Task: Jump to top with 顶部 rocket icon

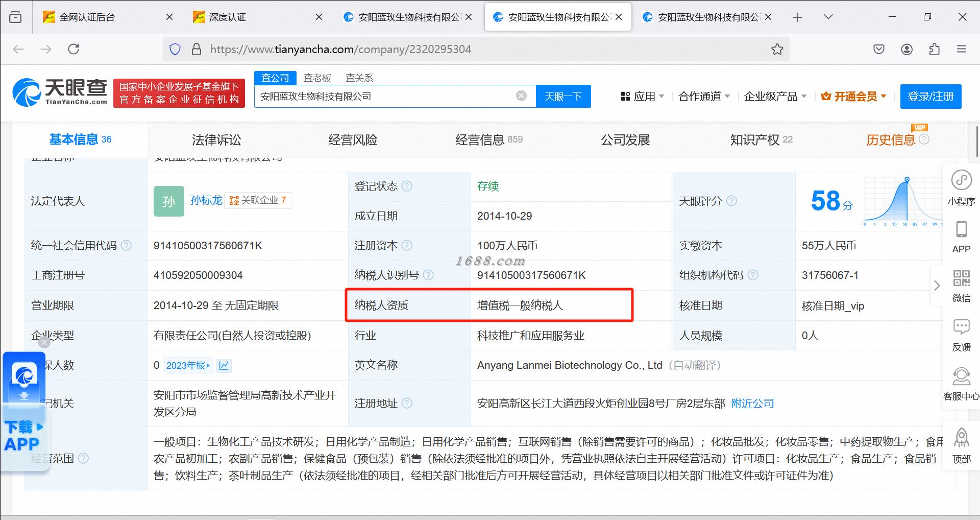Action: point(962,445)
